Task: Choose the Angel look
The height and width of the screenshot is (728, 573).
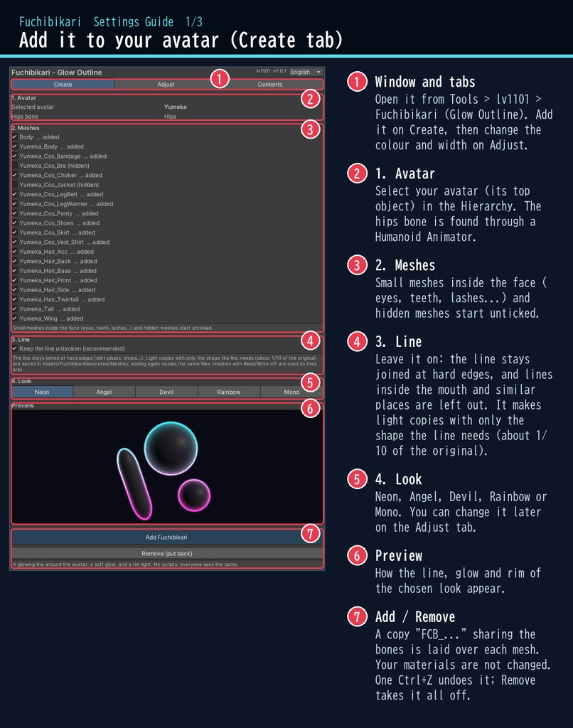Action: tap(104, 392)
